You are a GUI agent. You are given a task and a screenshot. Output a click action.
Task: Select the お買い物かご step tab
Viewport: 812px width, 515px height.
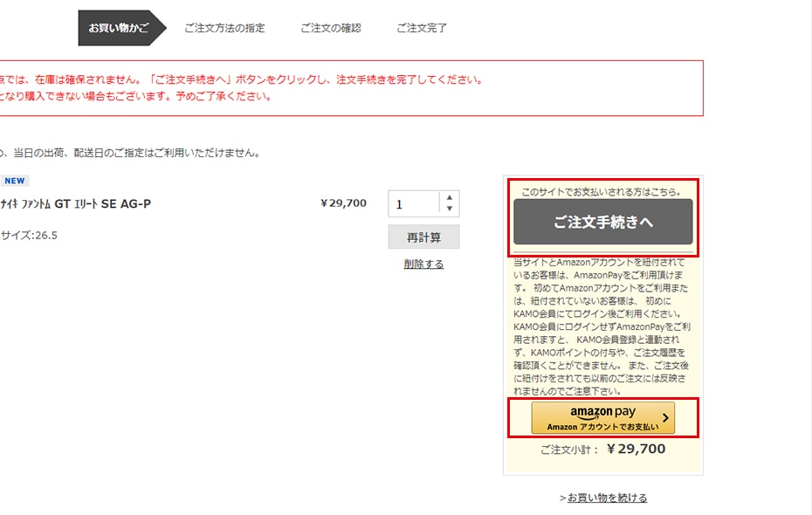pos(120,28)
